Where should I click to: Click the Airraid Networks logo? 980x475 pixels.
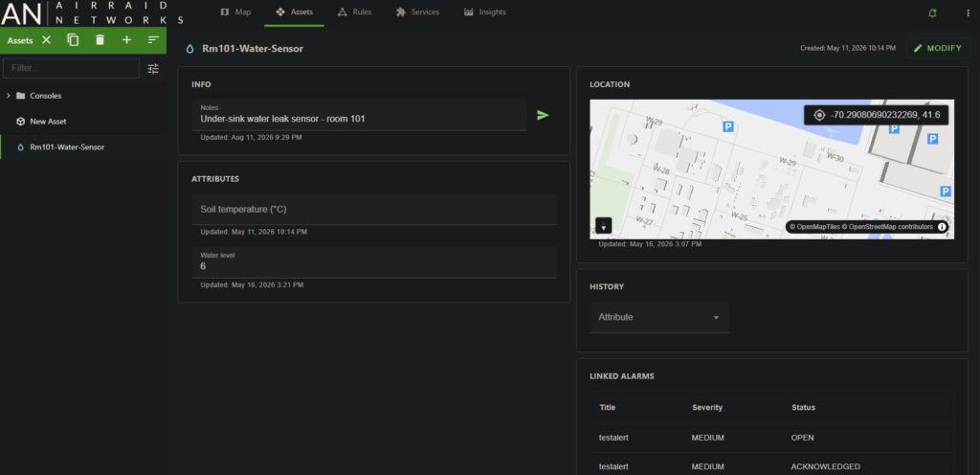click(x=93, y=12)
